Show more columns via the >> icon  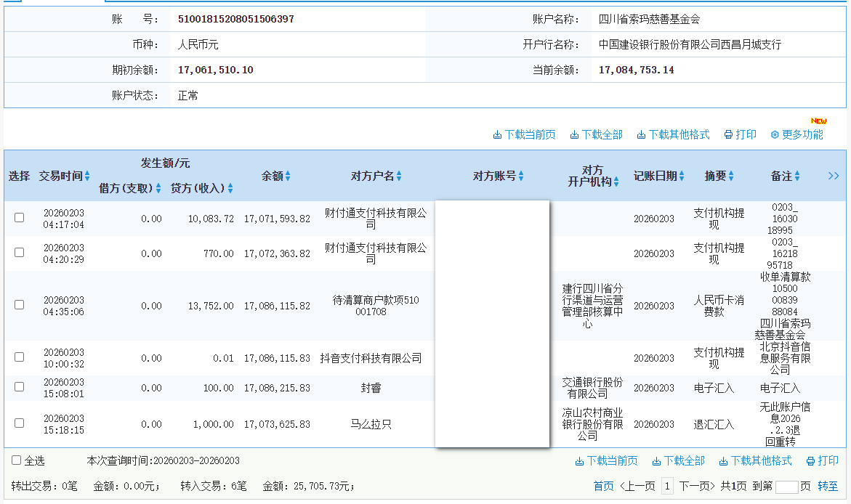point(834,175)
